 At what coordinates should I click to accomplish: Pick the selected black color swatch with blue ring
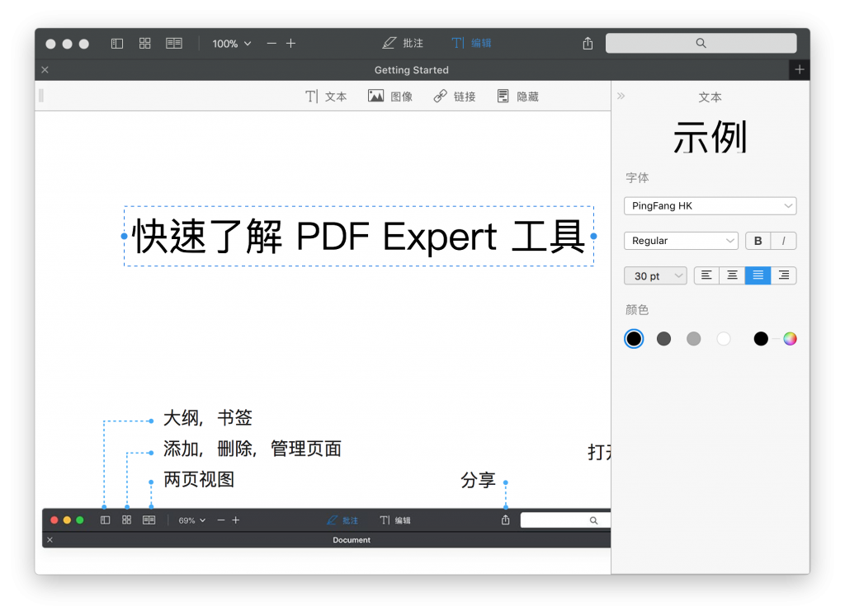pyautogui.click(x=635, y=339)
